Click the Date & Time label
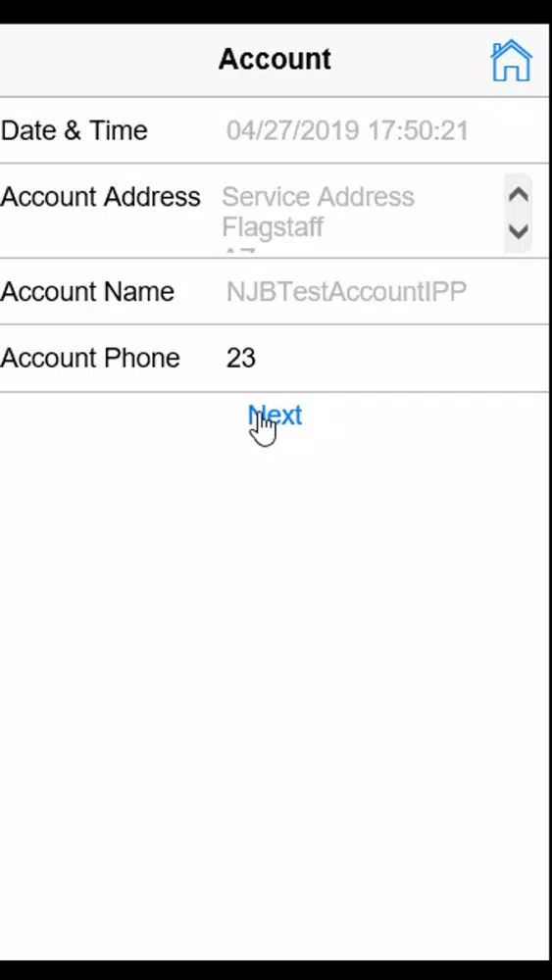 (x=75, y=130)
